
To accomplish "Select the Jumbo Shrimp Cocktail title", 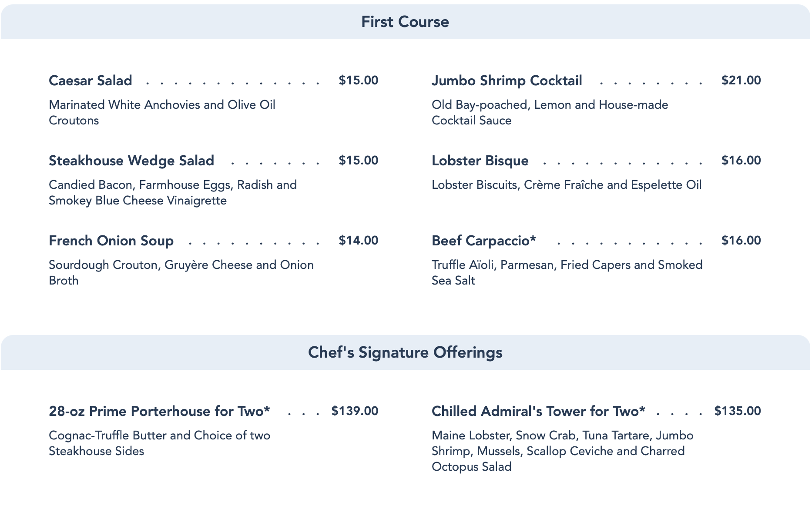I will 507,80.
